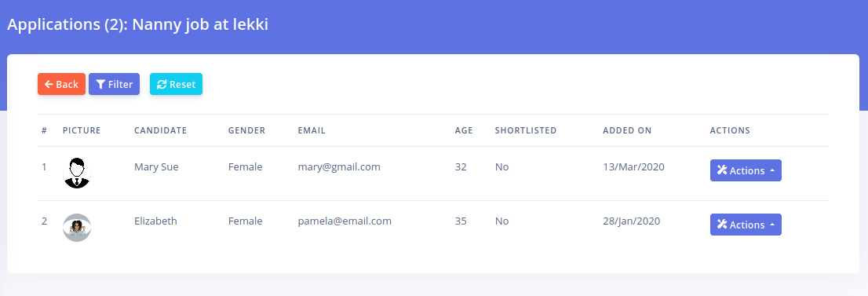Click the email pamela@email.com
This screenshot has width=868, height=296.
345,221
